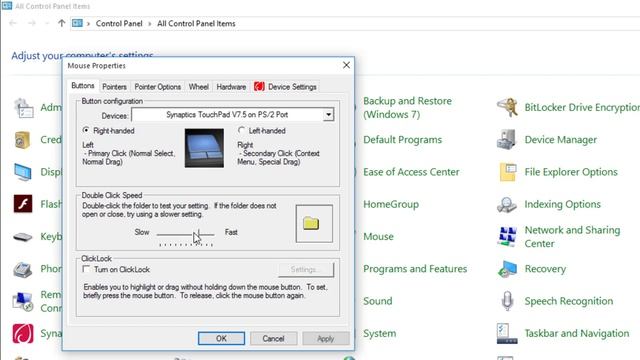This screenshot has height=360, width=640.
Task: Open Backup and Restore (Windows 7) link
Action: [407, 108]
